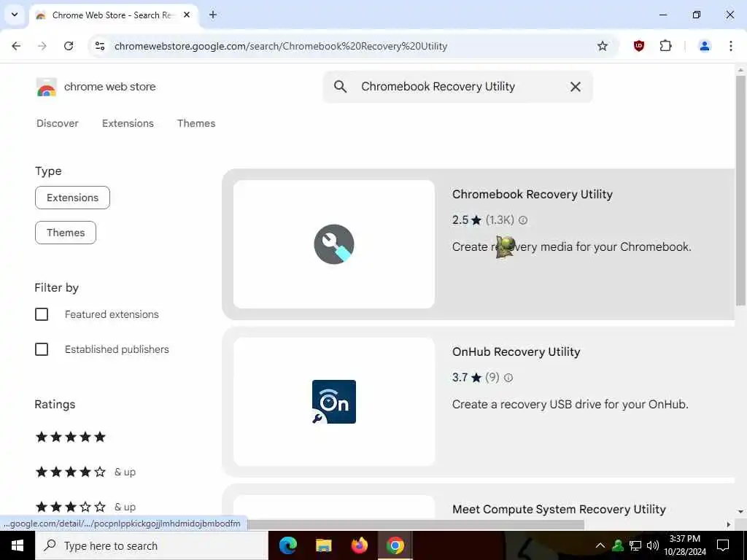The height and width of the screenshot is (560, 747).
Task: Open the Windows Start menu
Action: click(x=18, y=545)
